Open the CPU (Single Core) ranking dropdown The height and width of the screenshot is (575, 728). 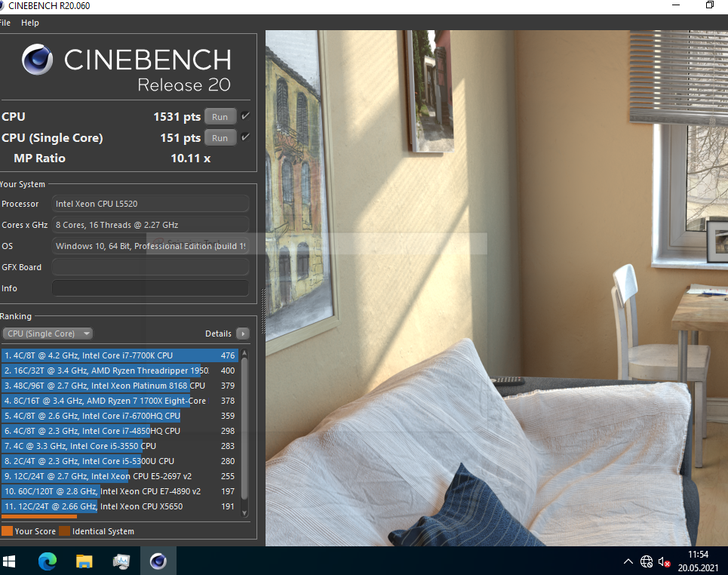click(x=48, y=334)
